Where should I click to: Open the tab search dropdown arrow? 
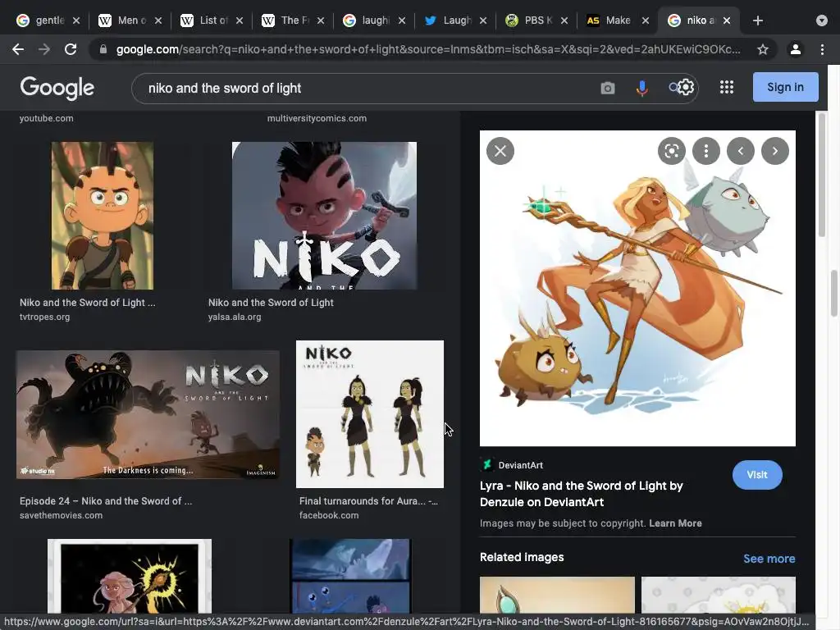coord(822,21)
